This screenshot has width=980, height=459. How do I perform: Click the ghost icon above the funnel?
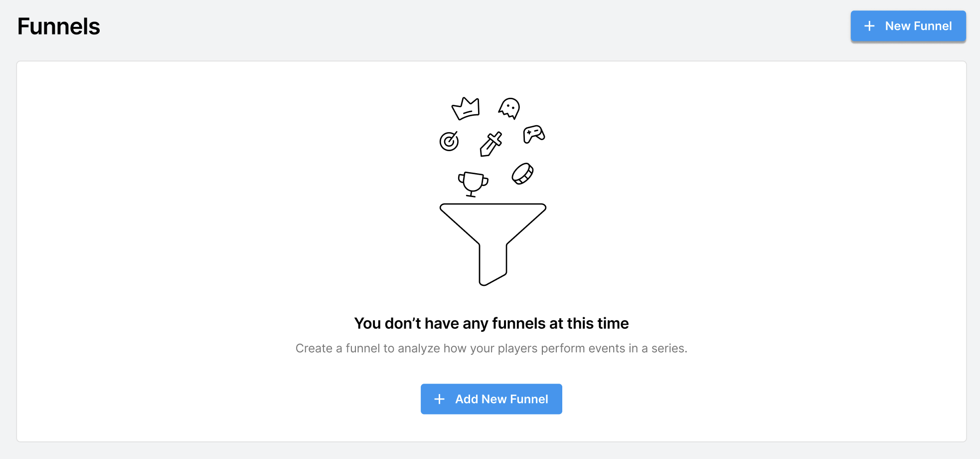tap(509, 108)
